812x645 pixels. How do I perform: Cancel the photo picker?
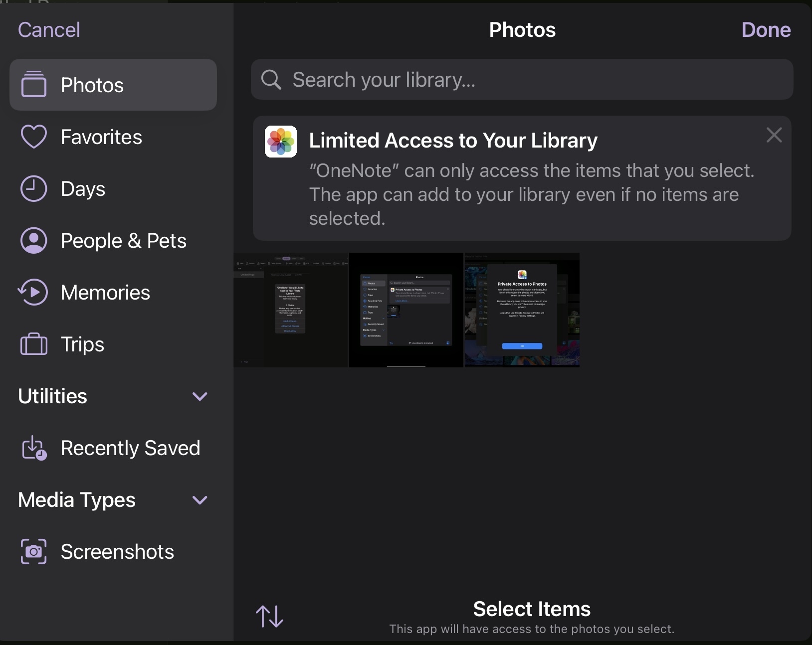click(x=49, y=30)
